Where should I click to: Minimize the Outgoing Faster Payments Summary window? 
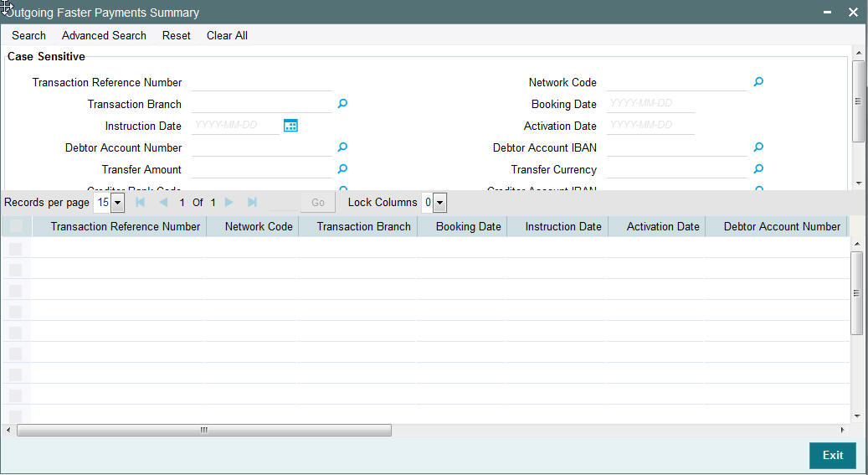pos(827,13)
